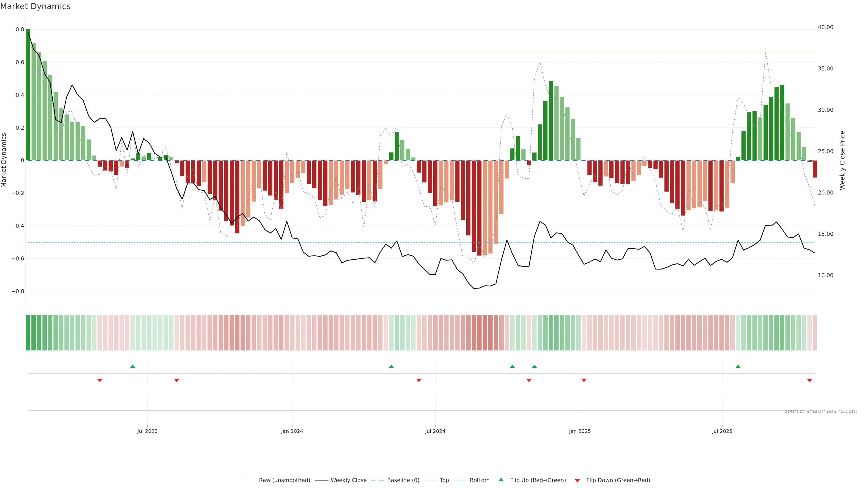This screenshot has height=488, width=868.
Task: Click the Weekly Close Price axis title
Action: [x=842, y=160]
